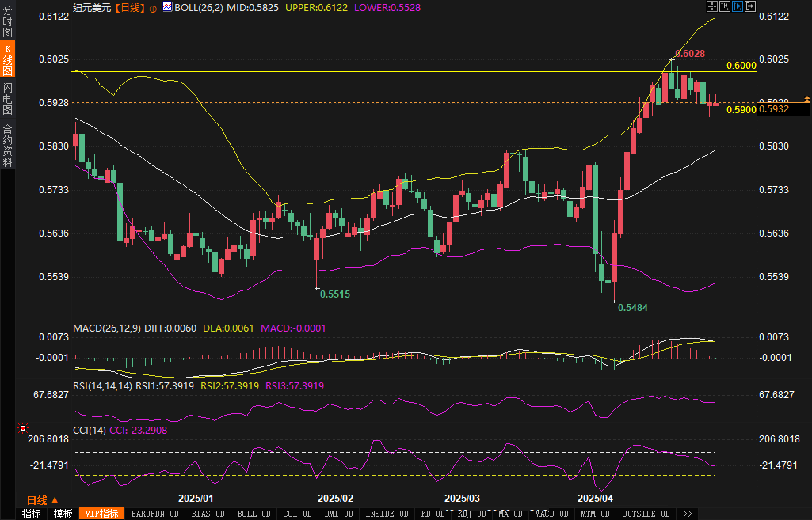812x520 pixels.
Task: Click the shrink chart axis icon
Action: tap(724, 6)
